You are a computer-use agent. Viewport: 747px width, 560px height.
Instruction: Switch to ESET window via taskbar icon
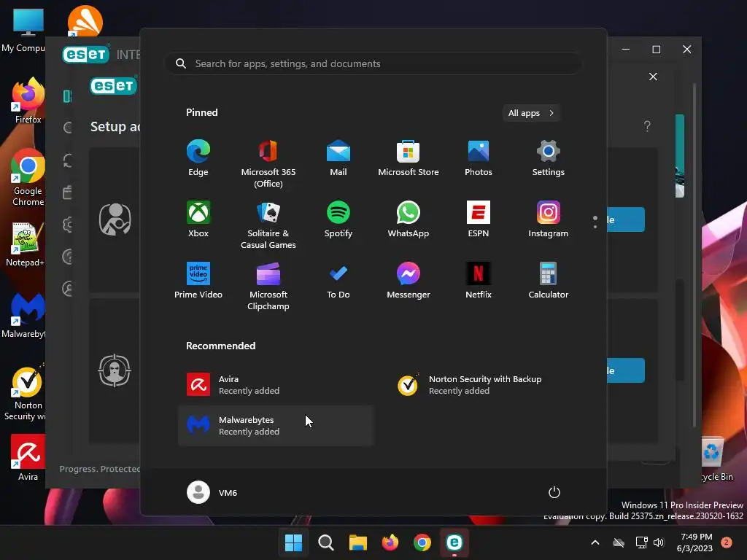click(x=454, y=542)
